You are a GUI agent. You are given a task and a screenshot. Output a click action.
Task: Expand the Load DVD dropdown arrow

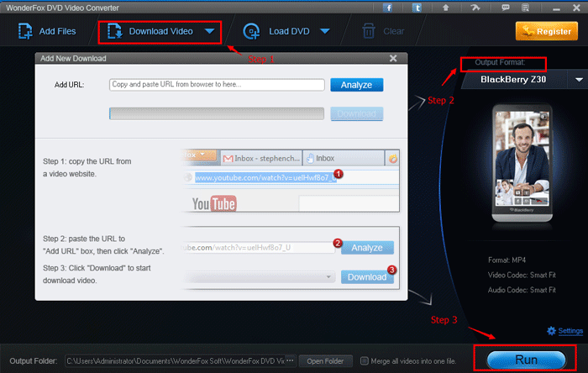325,31
